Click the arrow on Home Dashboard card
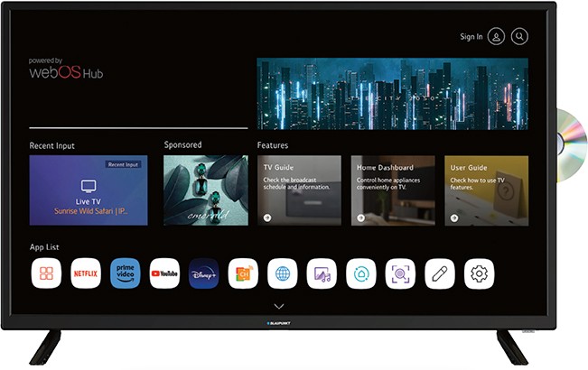 click(360, 217)
